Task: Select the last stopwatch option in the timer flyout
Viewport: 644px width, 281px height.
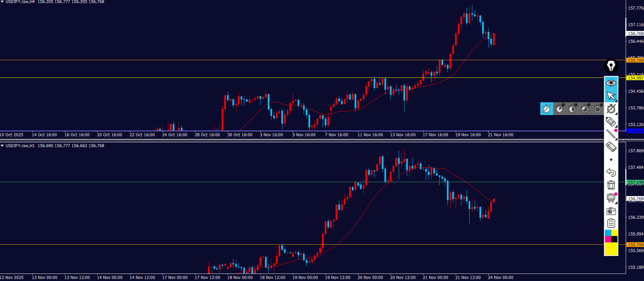Action: pyautogui.click(x=597, y=109)
